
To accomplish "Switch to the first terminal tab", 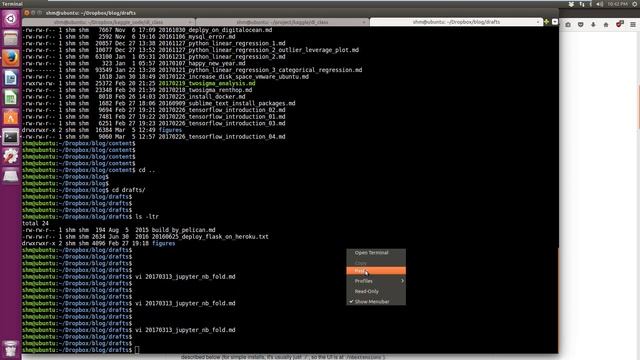I will 109,22.
